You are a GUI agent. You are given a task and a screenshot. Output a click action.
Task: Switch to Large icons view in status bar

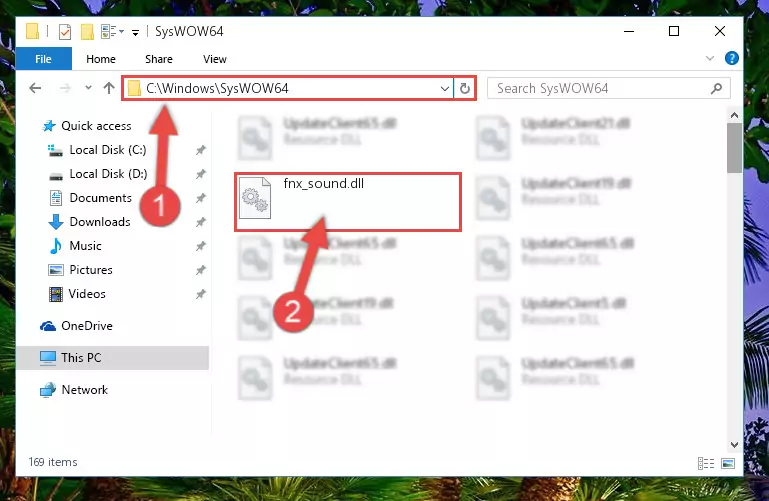pyautogui.click(x=728, y=463)
